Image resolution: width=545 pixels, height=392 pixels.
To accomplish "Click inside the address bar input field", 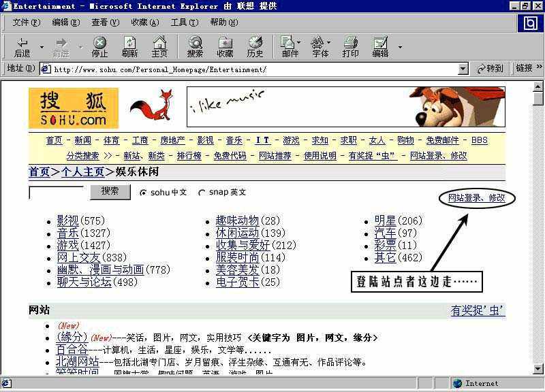I will tap(238, 69).
